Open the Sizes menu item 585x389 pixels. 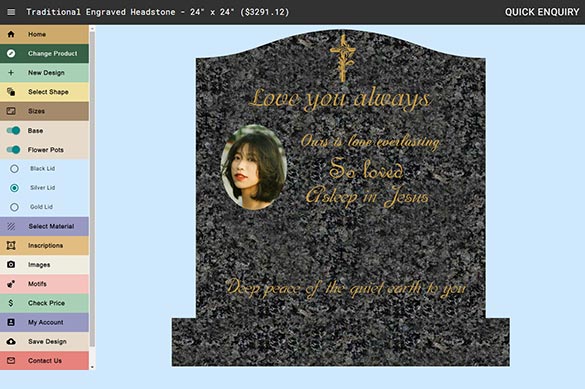click(x=44, y=111)
